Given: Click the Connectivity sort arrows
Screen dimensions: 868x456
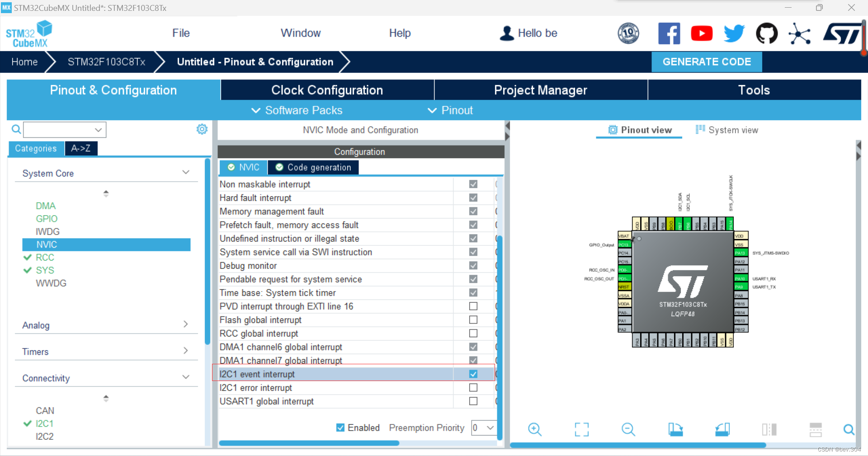Looking at the screenshot, I should pyautogui.click(x=106, y=398).
